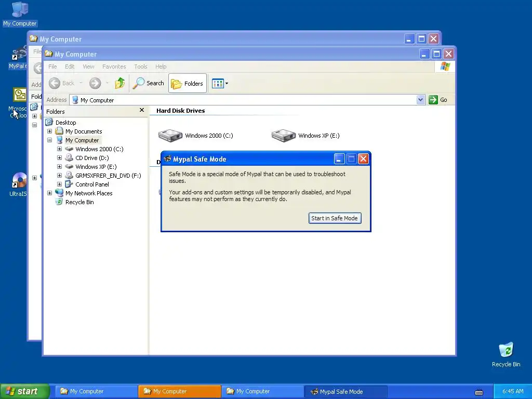This screenshot has width=532, height=399.
Task: Click the Back arrow toolbar button
Action: [x=61, y=83]
